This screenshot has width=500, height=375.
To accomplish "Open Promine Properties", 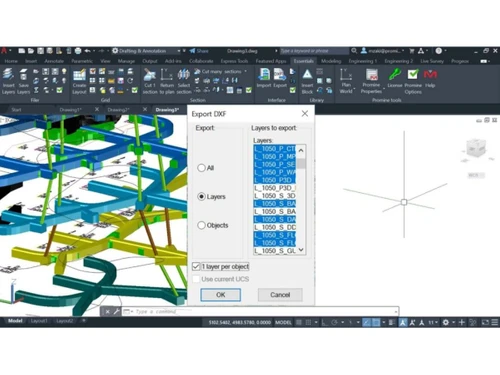I will [371, 81].
